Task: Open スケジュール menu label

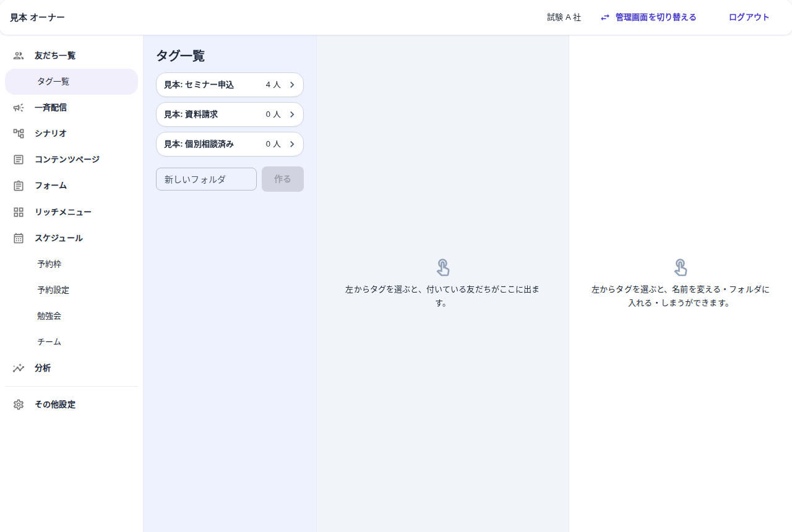Action: click(x=59, y=238)
